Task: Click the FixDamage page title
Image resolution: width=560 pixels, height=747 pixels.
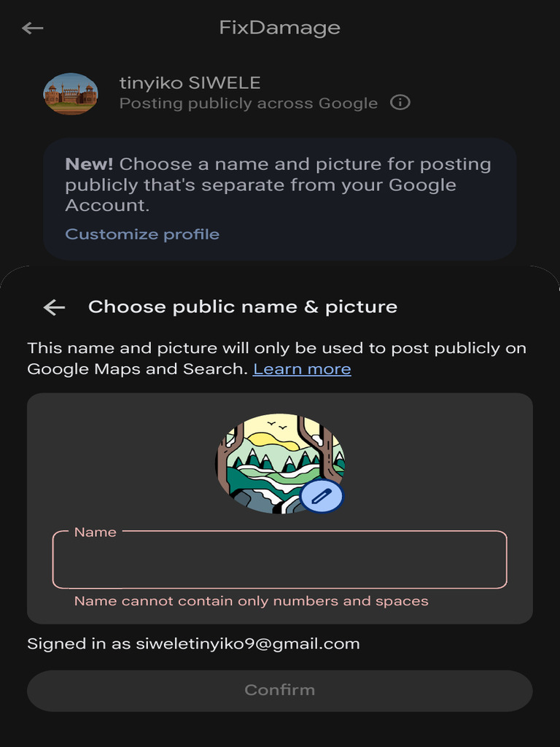Action: [279, 28]
